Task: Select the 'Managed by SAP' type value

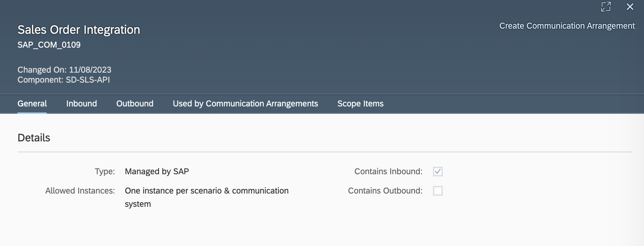Action: [157, 172]
